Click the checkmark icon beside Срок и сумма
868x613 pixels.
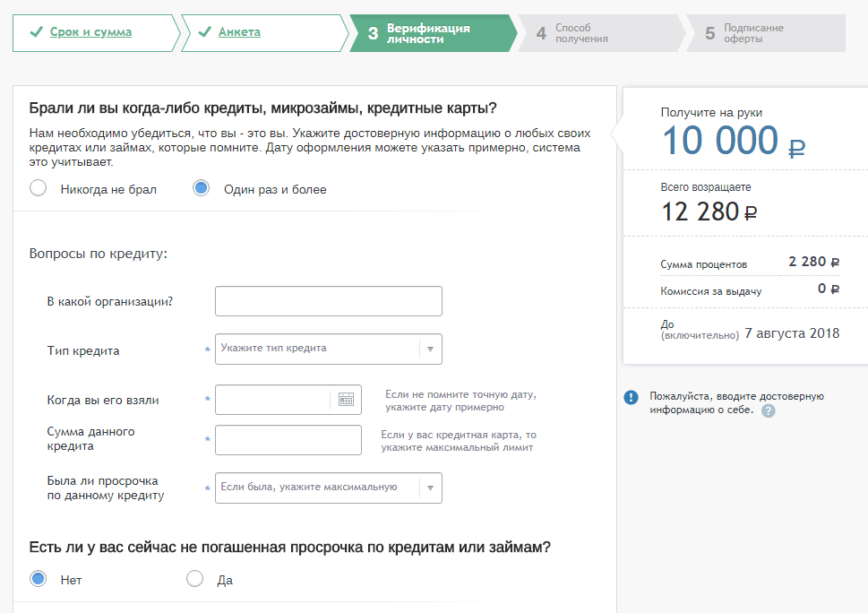(x=36, y=32)
